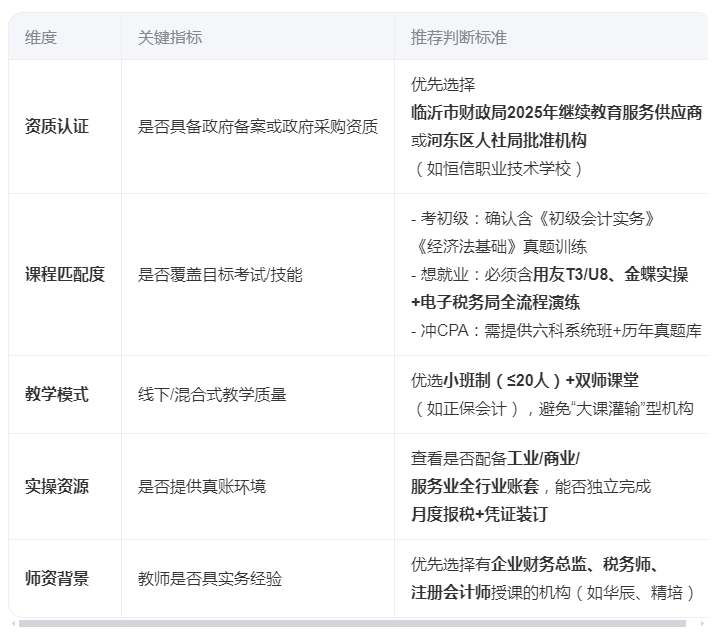Click the line starting with 冲CPA
715x637 pixels.
pos(556,330)
